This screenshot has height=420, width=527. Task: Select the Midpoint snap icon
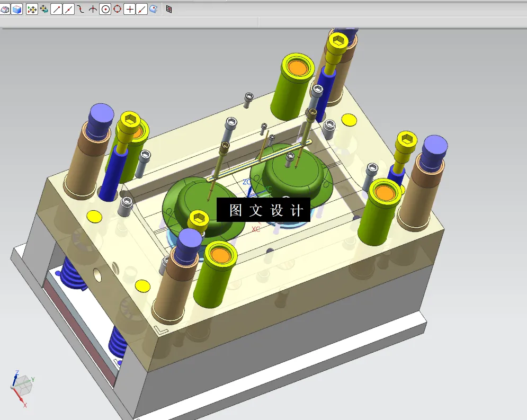coord(68,8)
